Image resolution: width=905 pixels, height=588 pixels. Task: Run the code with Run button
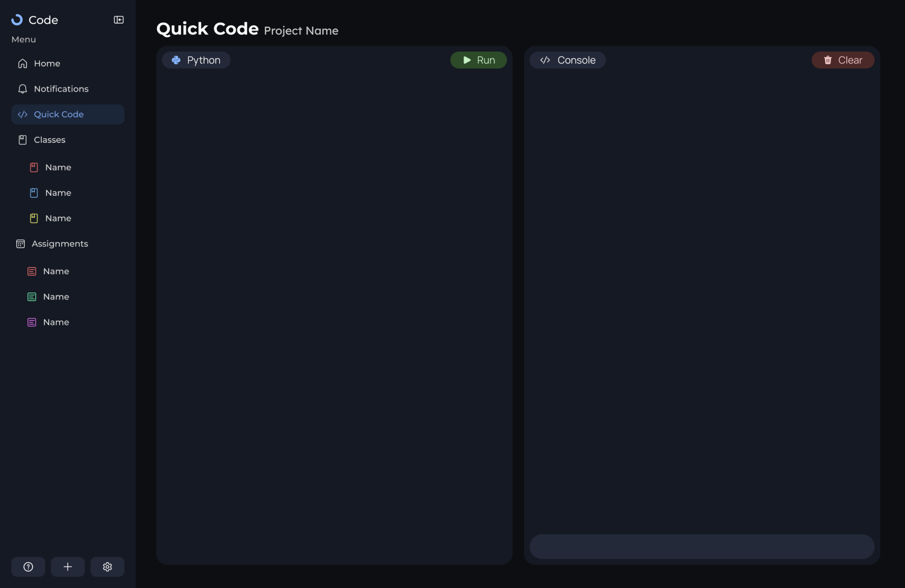478,60
